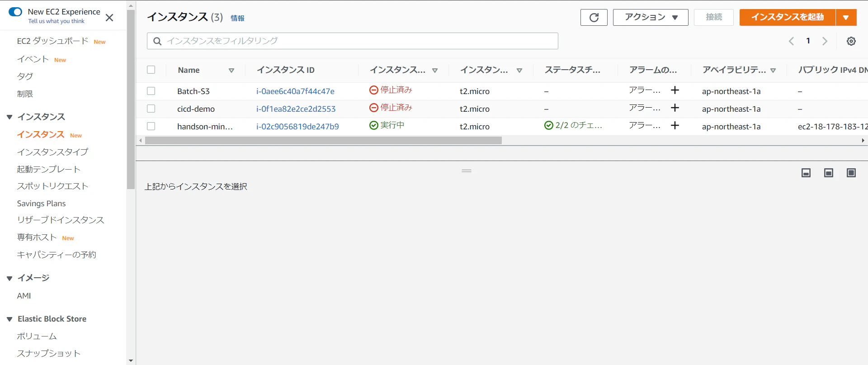Open instance ID i-0aee6c40a7f44c47e link

coord(295,91)
